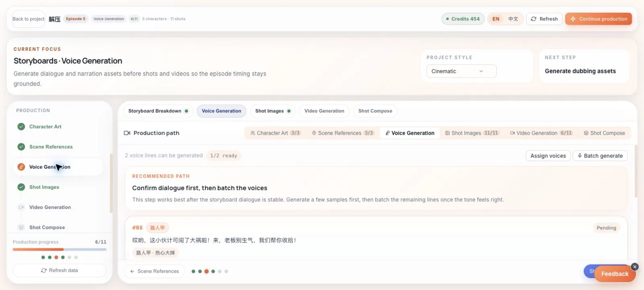The width and height of the screenshot is (644, 290).
Task: Click the Shot Compose sidebar layers icon
Action: click(x=21, y=227)
